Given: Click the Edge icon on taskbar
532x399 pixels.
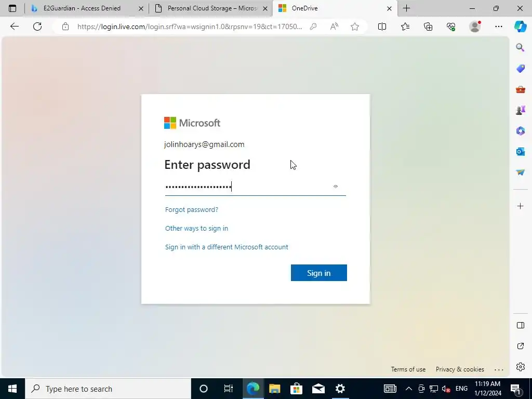Looking at the screenshot, I should click(253, 389).
